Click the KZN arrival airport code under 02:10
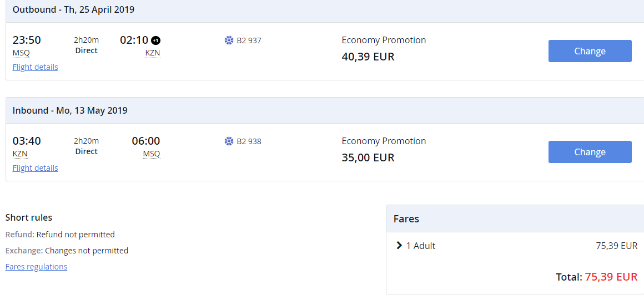 [x=152, y=53]
